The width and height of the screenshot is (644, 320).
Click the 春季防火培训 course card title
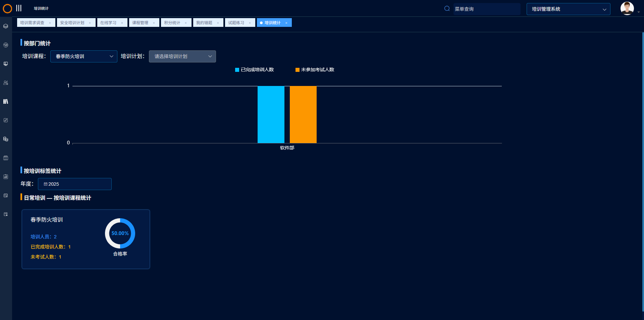click(x=47, y=220)
